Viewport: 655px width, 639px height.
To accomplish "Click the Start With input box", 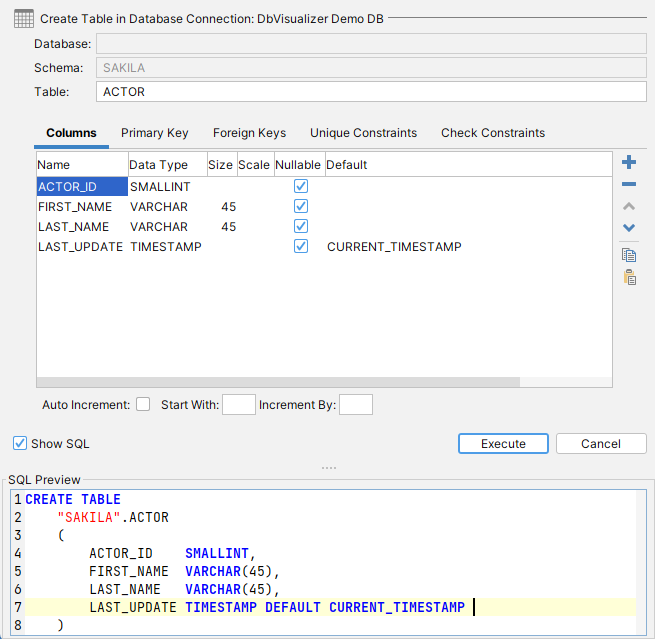I will tap(239, 405).
